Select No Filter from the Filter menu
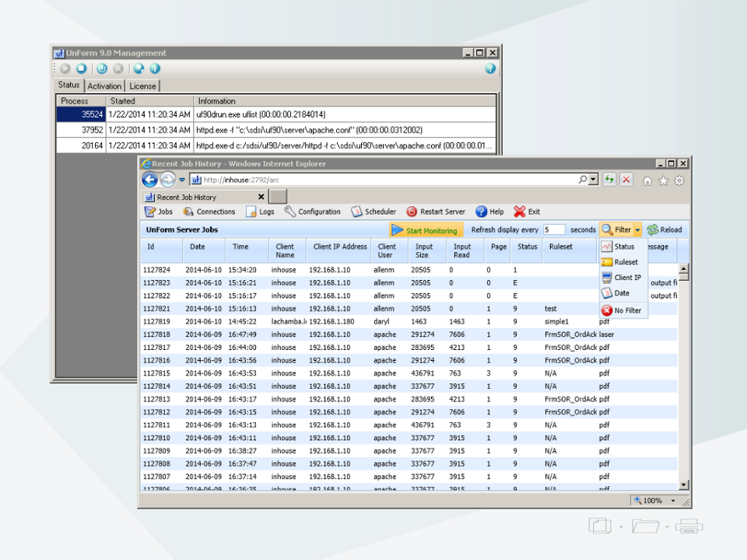Viewport: 747px width, 560px height. (627, 310)
